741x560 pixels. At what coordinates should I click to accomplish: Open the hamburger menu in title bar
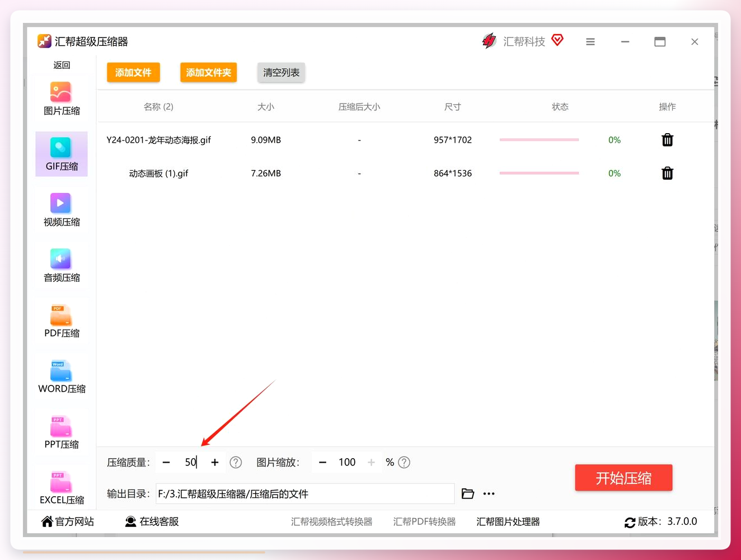[590, 41]
